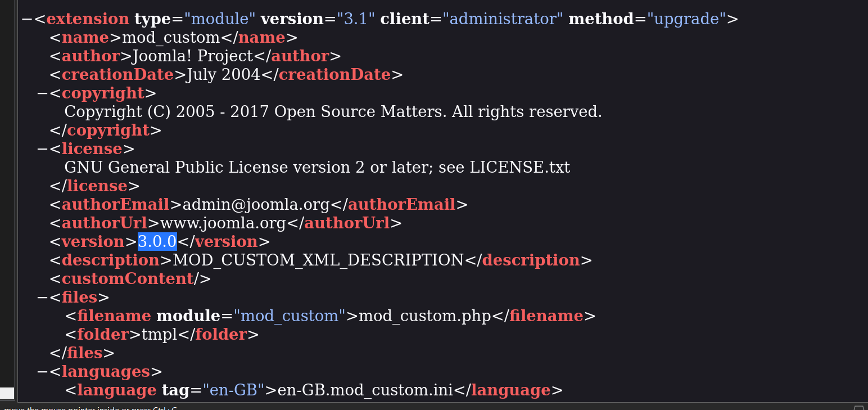Click the www.joomla.org author URL text
The height and width of the screenshot is (410, 868).
click(x=223, y=223)
